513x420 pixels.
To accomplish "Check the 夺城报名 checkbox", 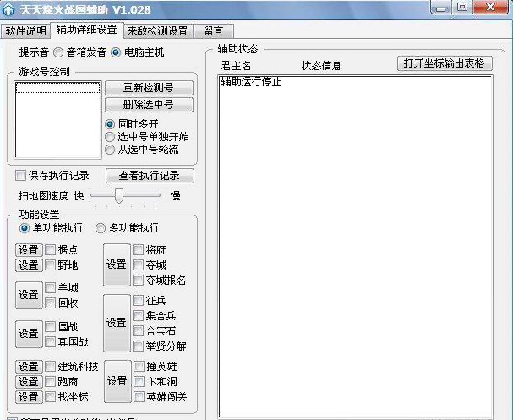I will pyautogui.click(x=138, y=281).
